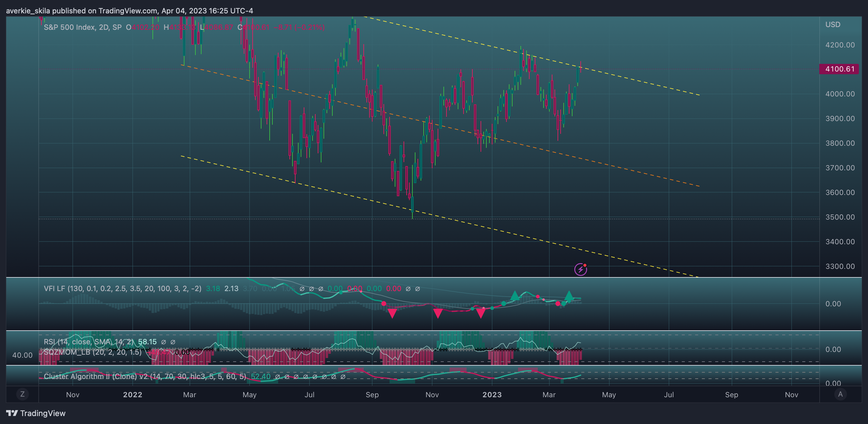Click the A auto-scale button
868x424 pixels.
[x=840, y=394]
